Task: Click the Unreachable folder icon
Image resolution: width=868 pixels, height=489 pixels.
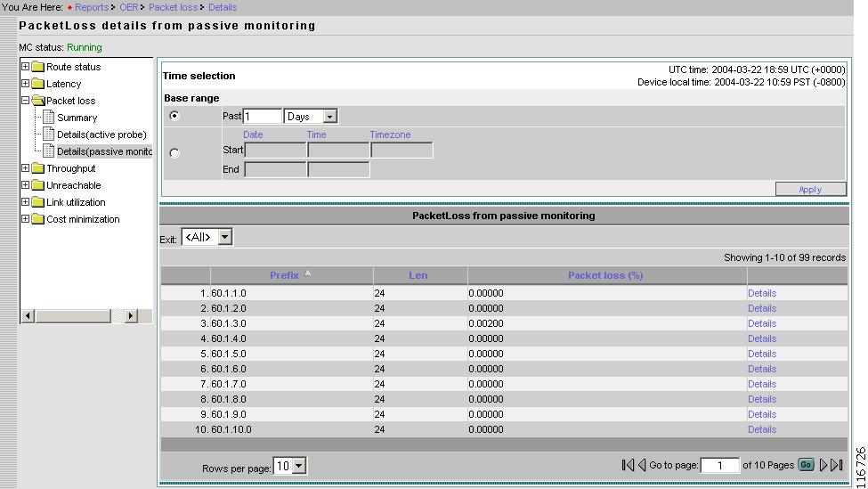Action: pos(37,185)
